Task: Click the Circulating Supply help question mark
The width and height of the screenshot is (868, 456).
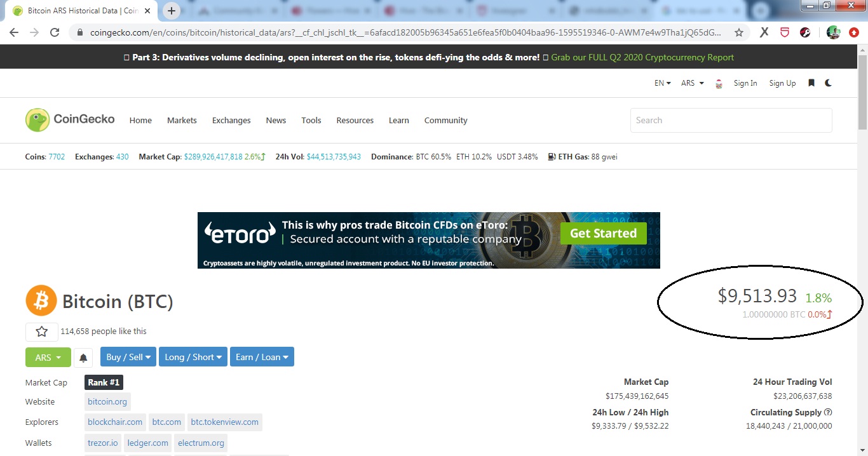Action: (x=828, y=412)
